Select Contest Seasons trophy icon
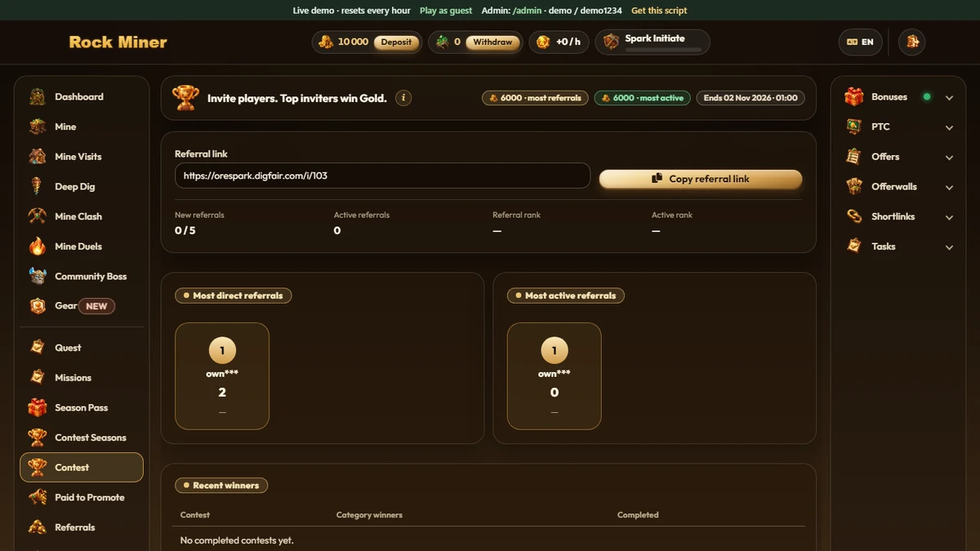The width and height of the screenshot is (980, 551). pyautogui.click(x=38, y=438)
